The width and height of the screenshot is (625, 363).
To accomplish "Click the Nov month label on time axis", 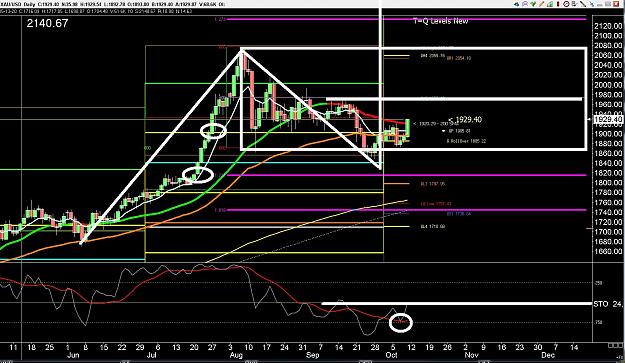I will [472, 355].
